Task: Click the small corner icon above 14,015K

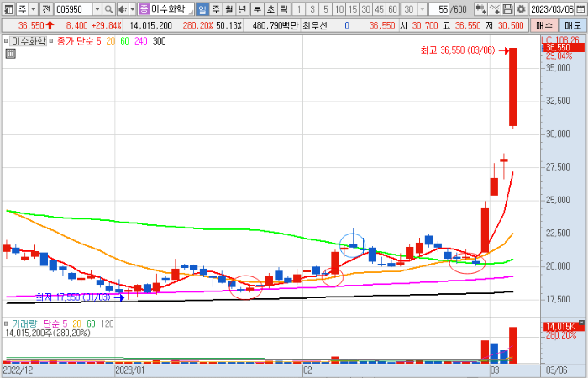Action: 581,322
